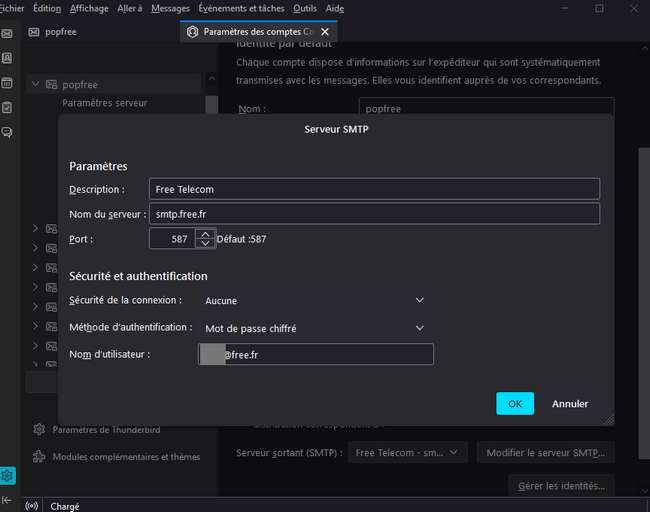Image resolution: width=650 pixels, height=512 pixels.
Task: Open the Messages menu
Action: (170, 8)
